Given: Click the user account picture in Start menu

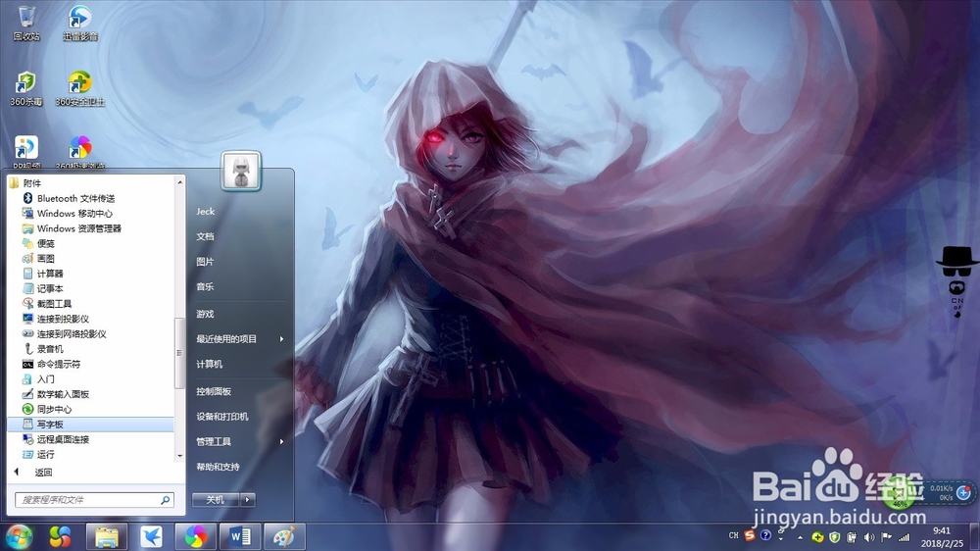Looking at the screenshot, I should pos(241,171).
